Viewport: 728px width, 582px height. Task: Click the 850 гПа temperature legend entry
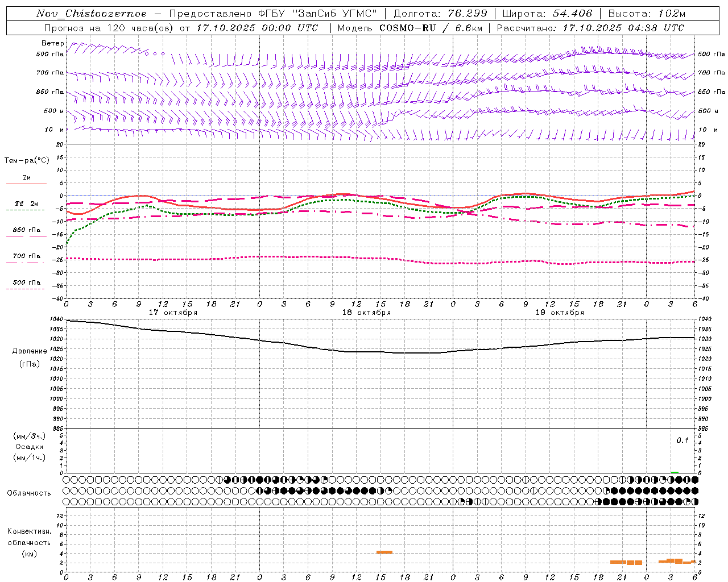(x=26, y=232)
